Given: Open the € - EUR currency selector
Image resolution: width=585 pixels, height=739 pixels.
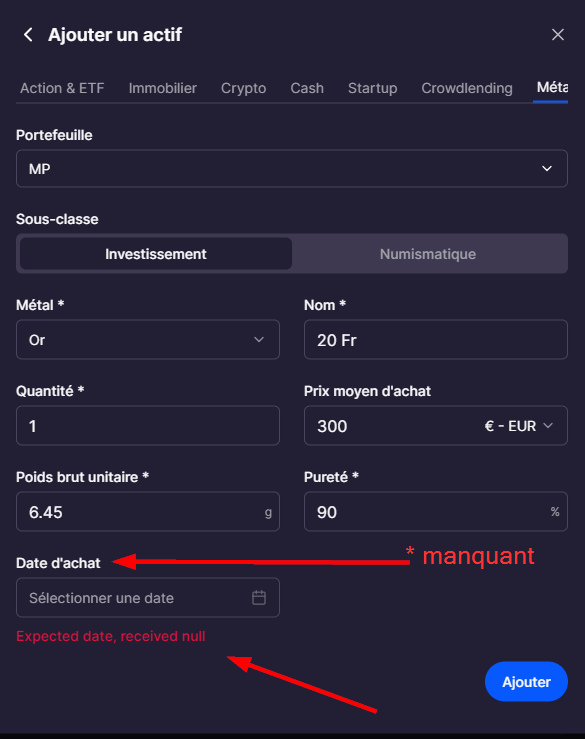Looking at the screenshot, I should [518, 426].
